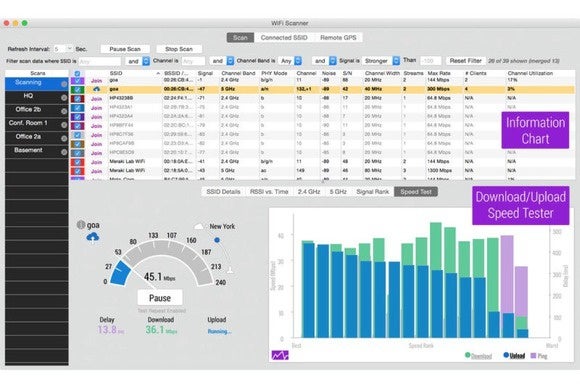Remove the Scanning scan entry

point(64,84)
